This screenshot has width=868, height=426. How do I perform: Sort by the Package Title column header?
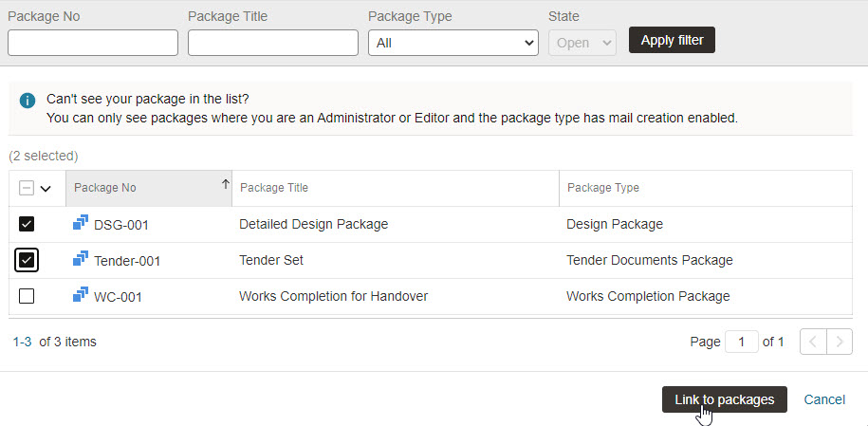[273, 188]
